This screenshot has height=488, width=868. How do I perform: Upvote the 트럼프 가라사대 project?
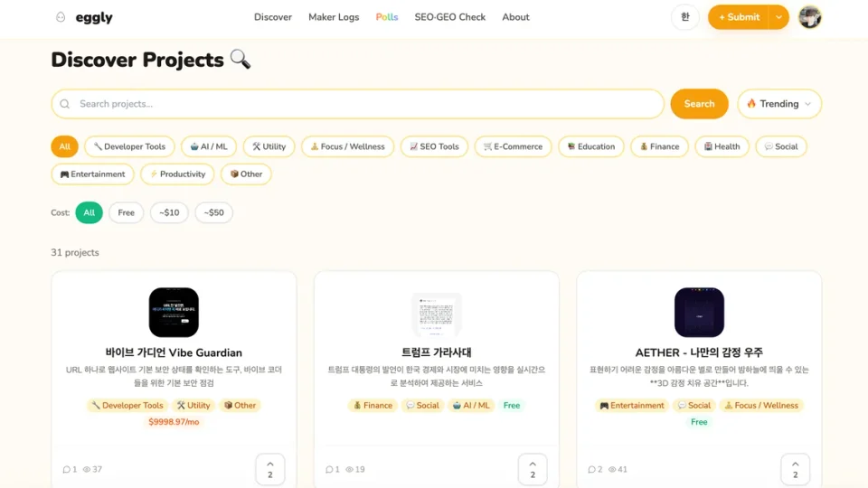tap(533, 470)
